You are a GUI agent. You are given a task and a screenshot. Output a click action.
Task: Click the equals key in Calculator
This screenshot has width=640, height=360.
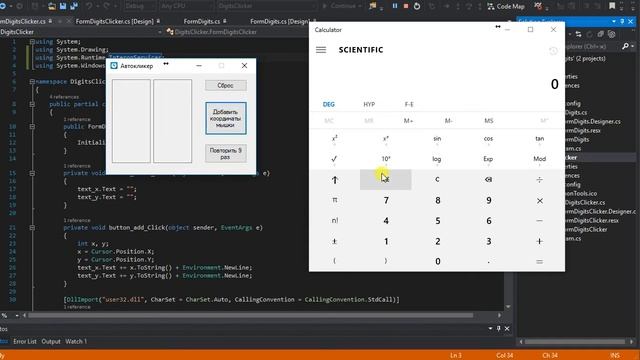539,262
